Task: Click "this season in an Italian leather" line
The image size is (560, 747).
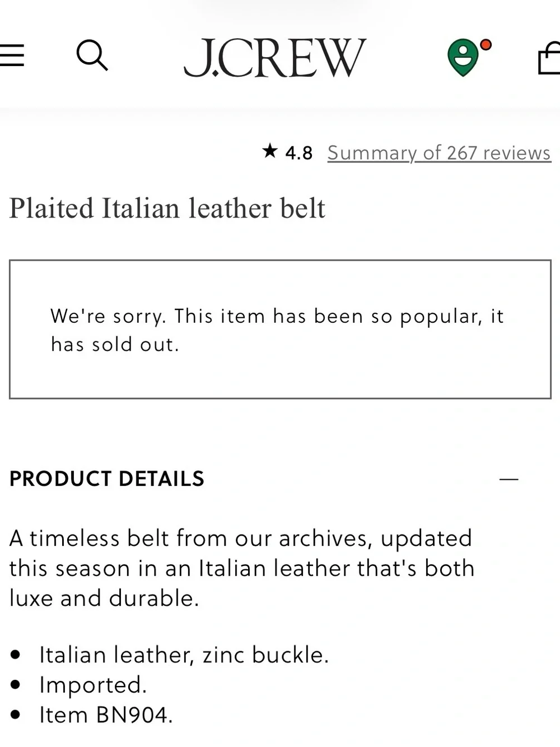Action: (242, 568)
